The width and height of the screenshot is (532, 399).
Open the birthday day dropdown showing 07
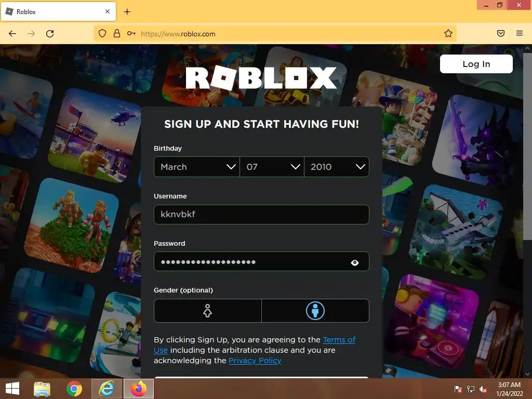tap(272, 167)
